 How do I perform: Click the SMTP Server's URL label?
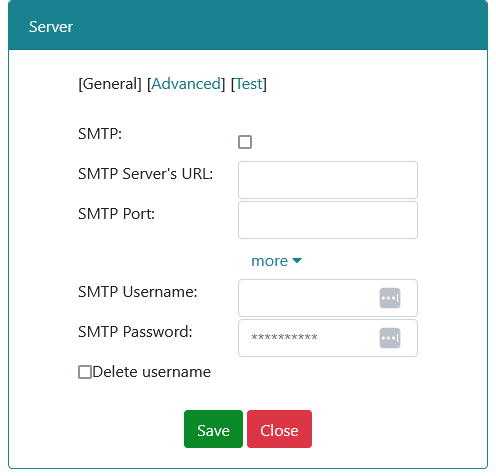click(145, 174)
